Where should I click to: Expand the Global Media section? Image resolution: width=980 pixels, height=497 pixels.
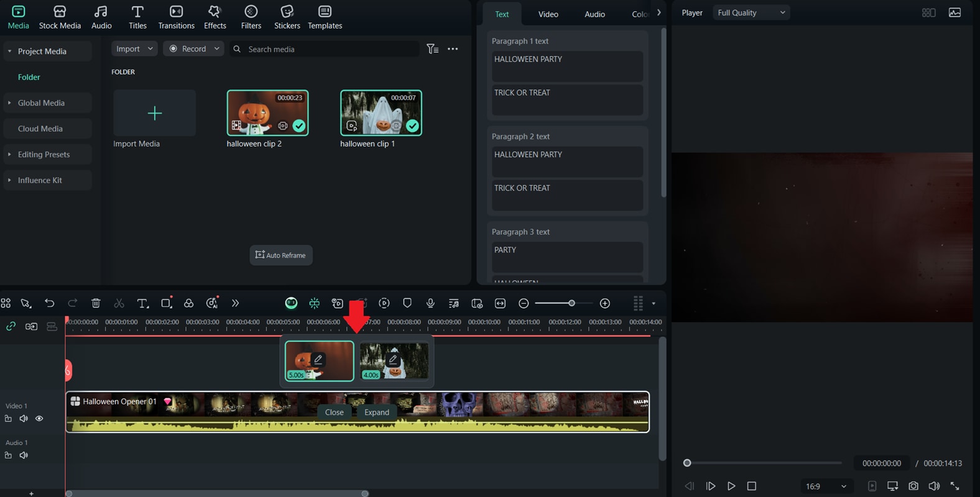coord(9,103)
